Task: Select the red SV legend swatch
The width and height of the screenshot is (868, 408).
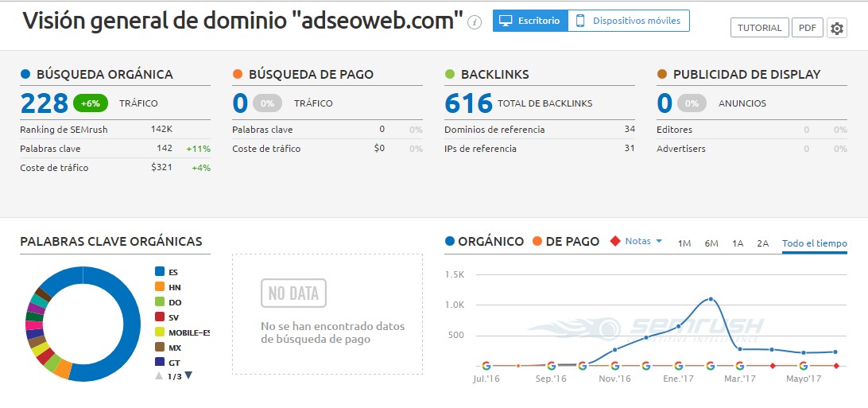Action: (x=160, y=317)
